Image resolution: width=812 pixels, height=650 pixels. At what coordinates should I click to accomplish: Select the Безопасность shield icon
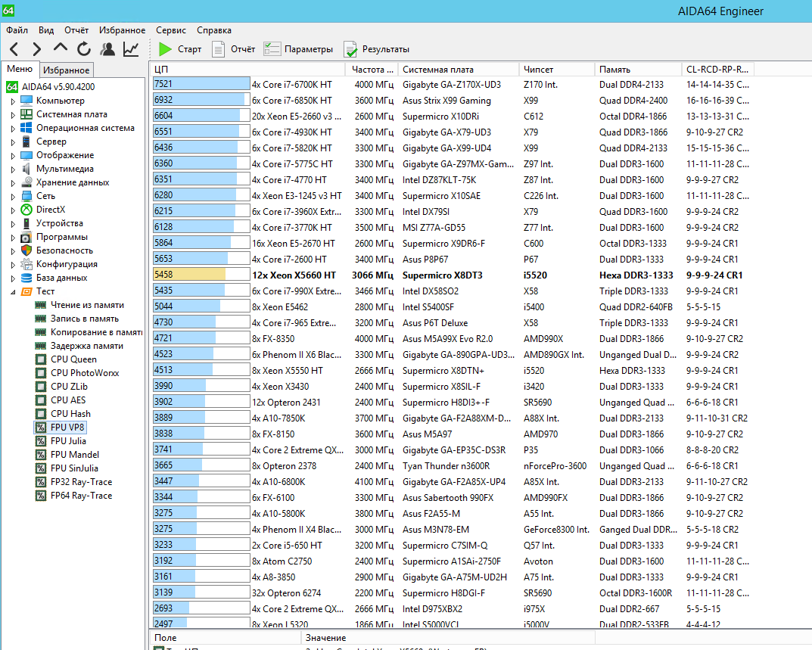(x=26, y=250)
